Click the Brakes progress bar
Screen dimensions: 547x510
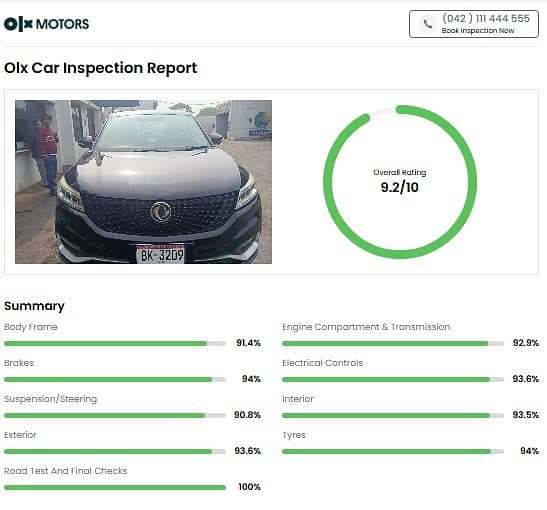pos(115,380)
